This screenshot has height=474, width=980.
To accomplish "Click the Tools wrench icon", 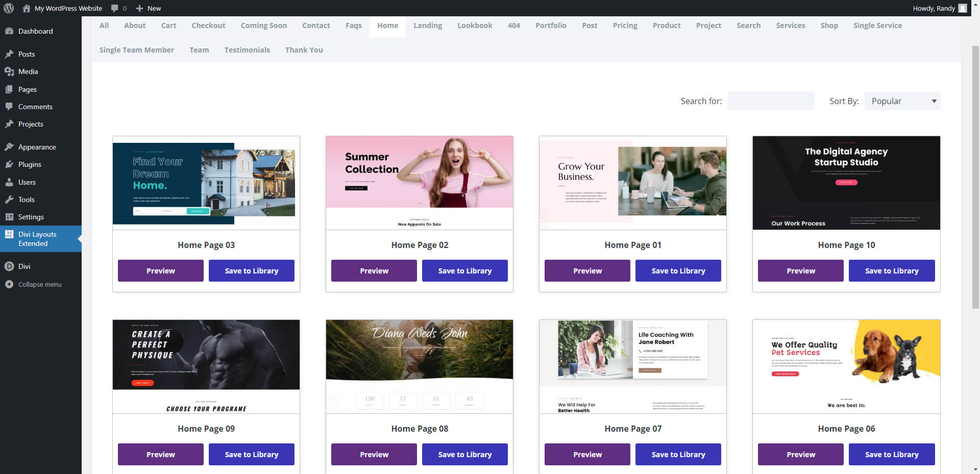I will (9, 199).
